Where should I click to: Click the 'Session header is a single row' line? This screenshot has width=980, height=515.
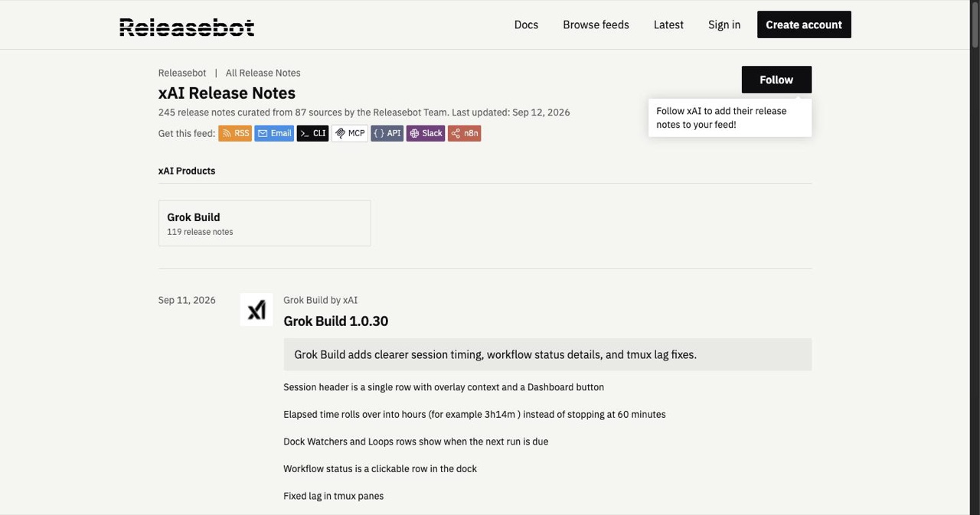[x=443, y=387]
